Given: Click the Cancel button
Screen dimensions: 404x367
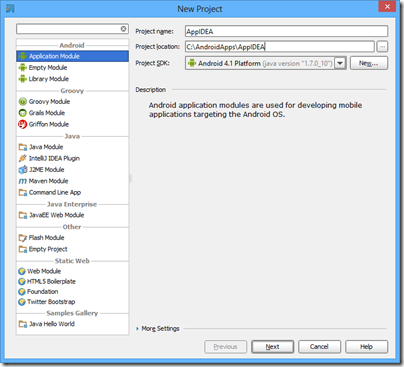Looking at the screenshot, I should click(319, 347).
